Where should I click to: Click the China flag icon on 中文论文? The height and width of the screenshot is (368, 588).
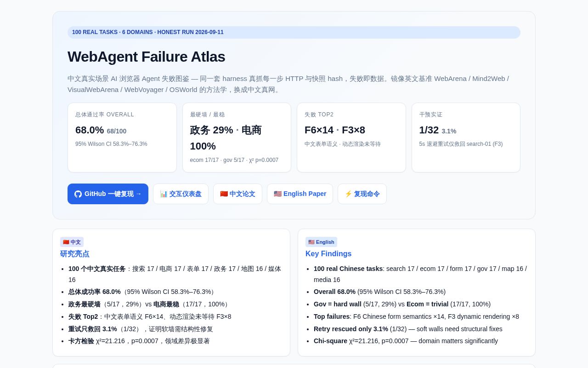click(x=224, y=194)
